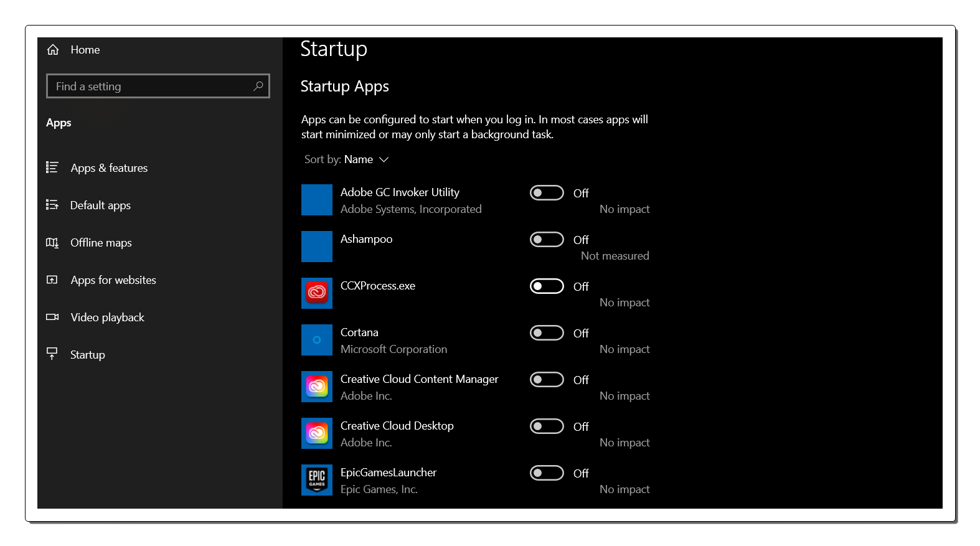Enable EpicGamesLauncher startup toggle
Screen dimensions: 980x546
[x=547, y=473]
